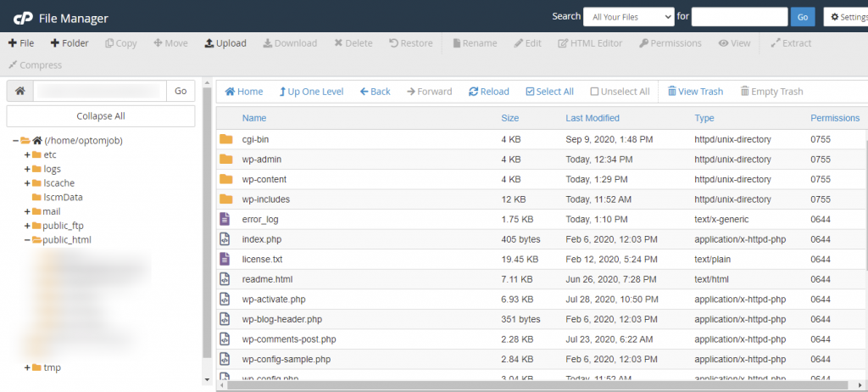This screenshot has width=868, height=392.
Task: Expand the etc folder in tree
Action: [27, 154]
